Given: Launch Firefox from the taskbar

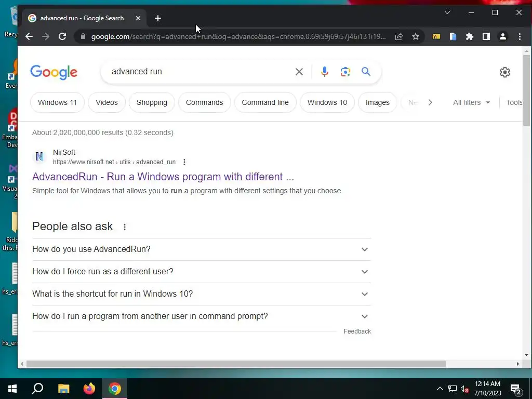Looking at the screenshot, I should coord(89,389).
